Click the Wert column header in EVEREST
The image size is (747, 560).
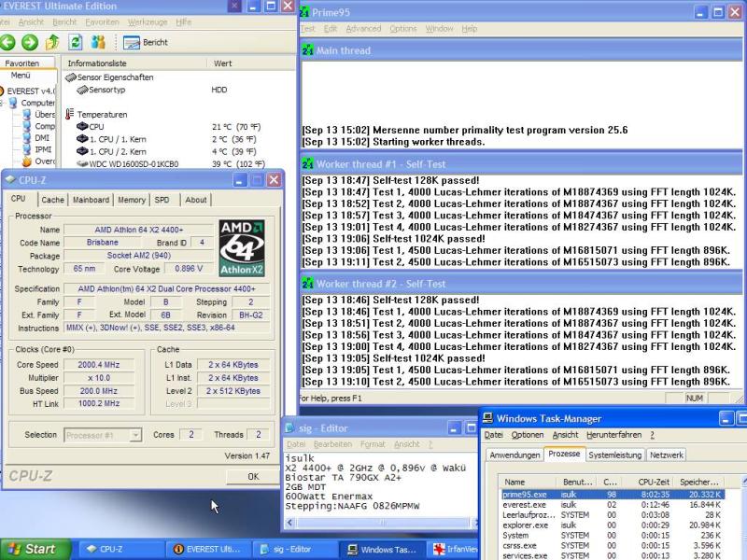pyautogui.click(x=250, y=63)
